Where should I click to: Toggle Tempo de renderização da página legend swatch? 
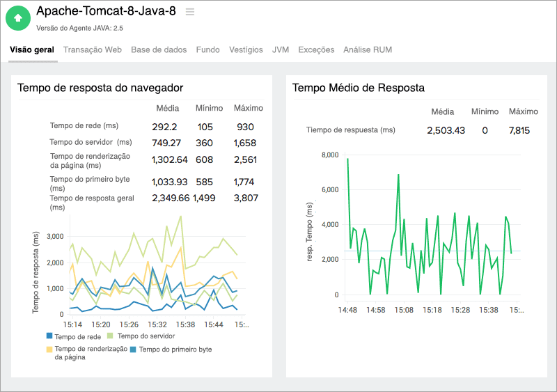click(x=49, y=349)
